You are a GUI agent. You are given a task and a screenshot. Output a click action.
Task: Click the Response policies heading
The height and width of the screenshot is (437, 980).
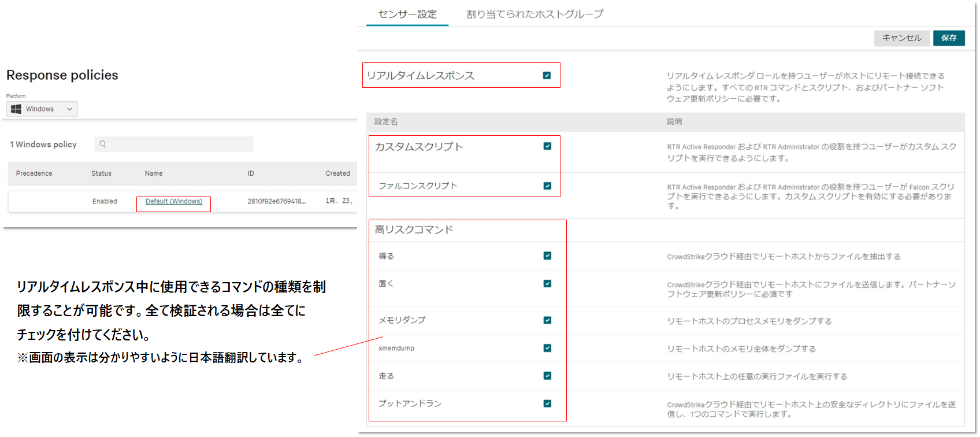(62, 75)
